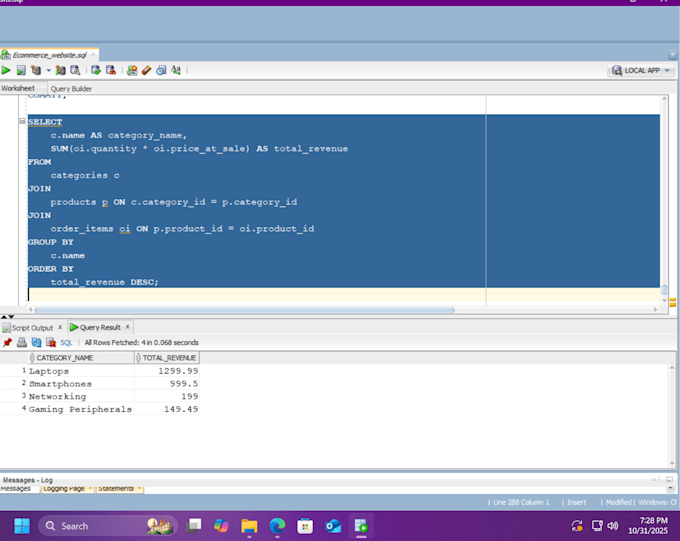The image size is (680, 541).
Task: Open the Logging Page tab
Action: tap(67, 489)
